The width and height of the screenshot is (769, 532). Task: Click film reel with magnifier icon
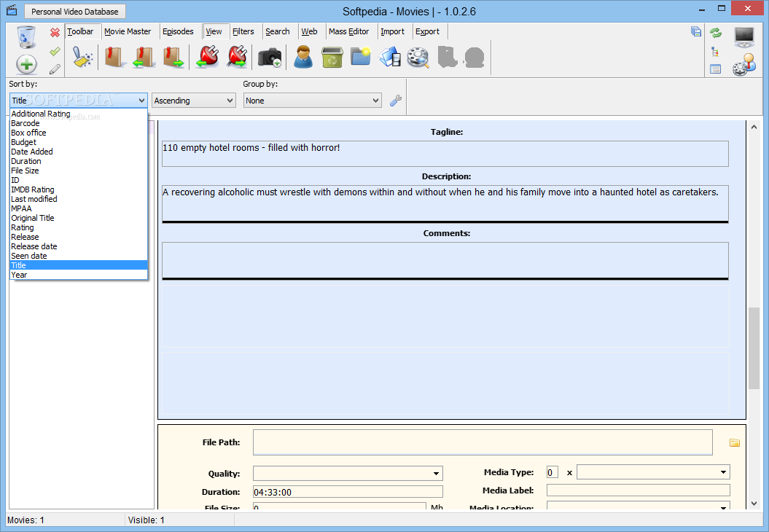pos(418,58)
